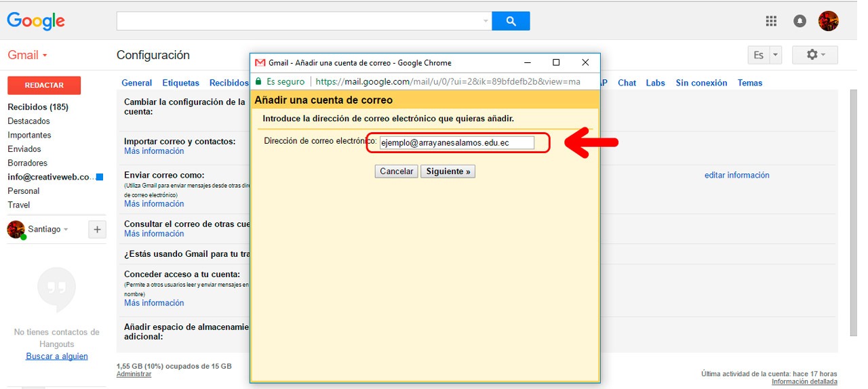
Task: Open the Enviados folder
Action: (x=24, y=149)
